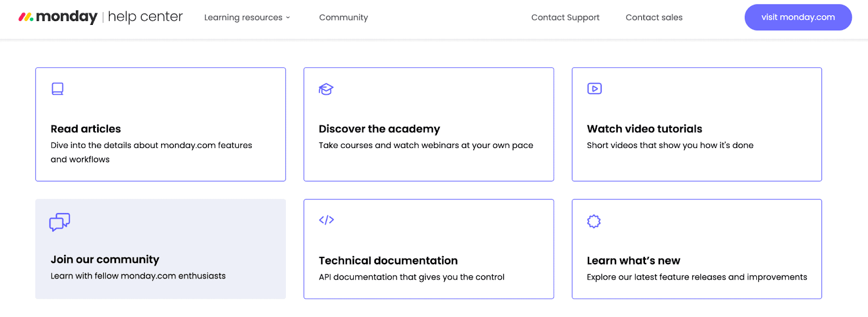Viewport: 868px width, 317px height.
Task: Click the badge icon for what's new
Action: pos(594,221)
